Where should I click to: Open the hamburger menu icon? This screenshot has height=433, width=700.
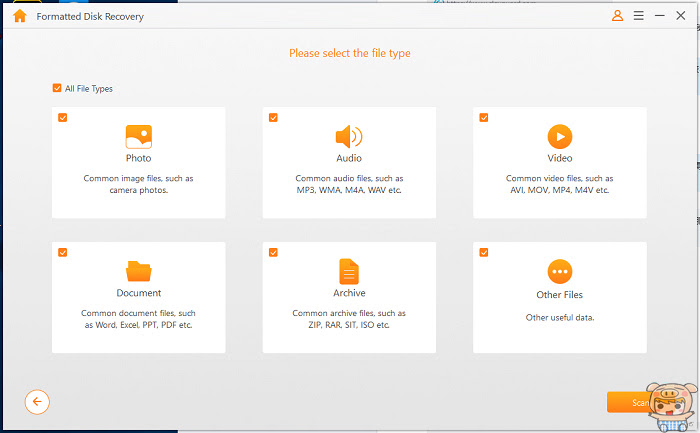coord(638,16)
